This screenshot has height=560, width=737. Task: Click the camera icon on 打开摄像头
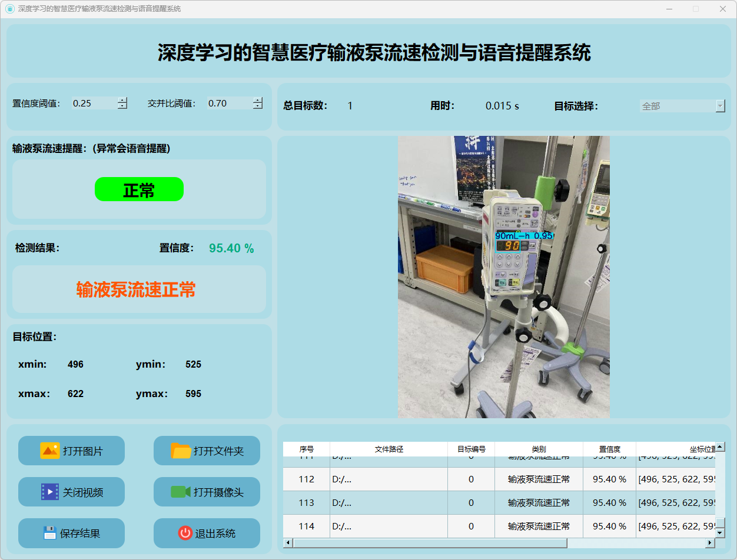tap(180, 492)
